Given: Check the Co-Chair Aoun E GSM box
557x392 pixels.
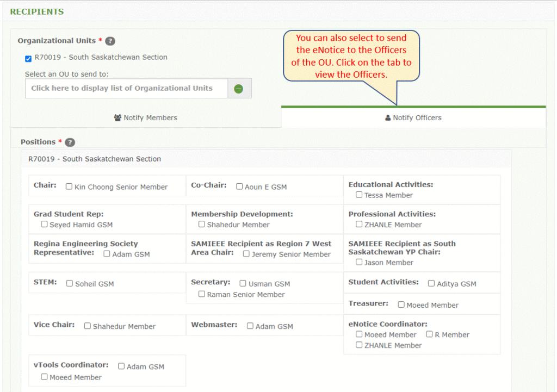Looking at the screenshot, I should (x=239, y=186).
